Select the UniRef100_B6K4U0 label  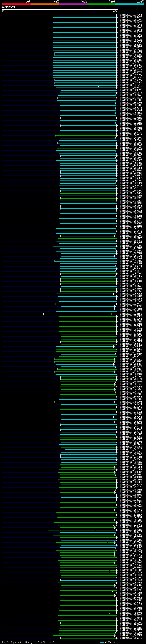[x=131, y=374]
